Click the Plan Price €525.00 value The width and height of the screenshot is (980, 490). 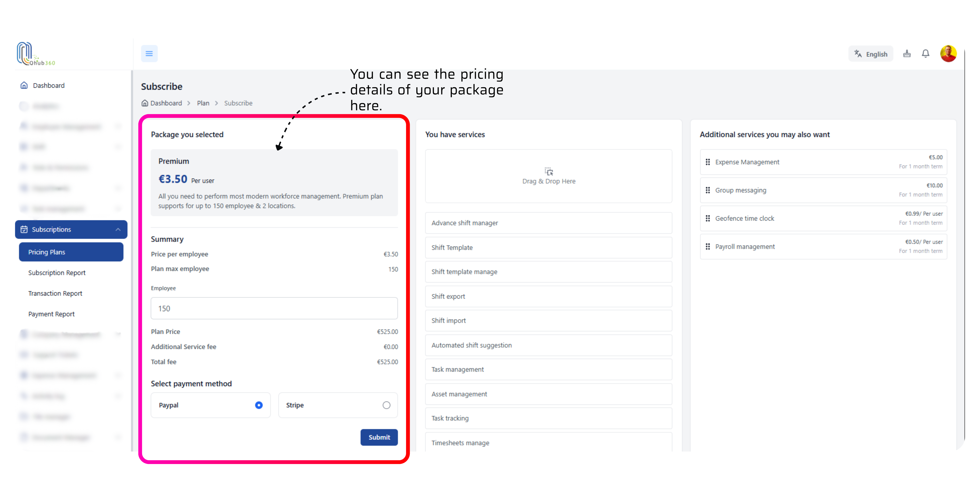[x=387, y=332]
